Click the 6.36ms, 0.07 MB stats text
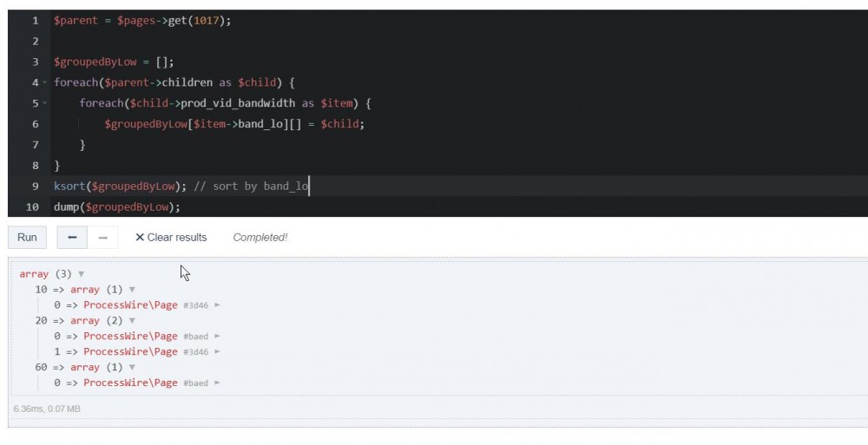Image resolution: width=868 pixels, height=445 pixels. click(x=47, y=409)
